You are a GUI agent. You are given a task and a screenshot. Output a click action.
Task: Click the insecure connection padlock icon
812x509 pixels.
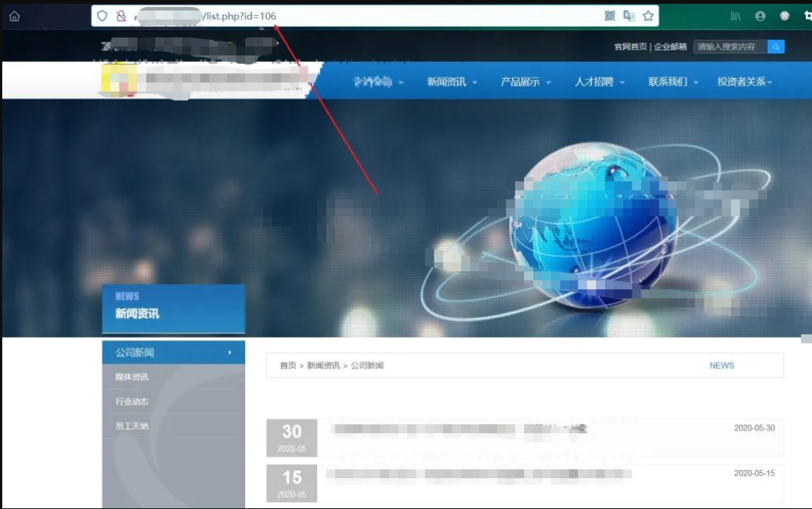click(120, 16)
